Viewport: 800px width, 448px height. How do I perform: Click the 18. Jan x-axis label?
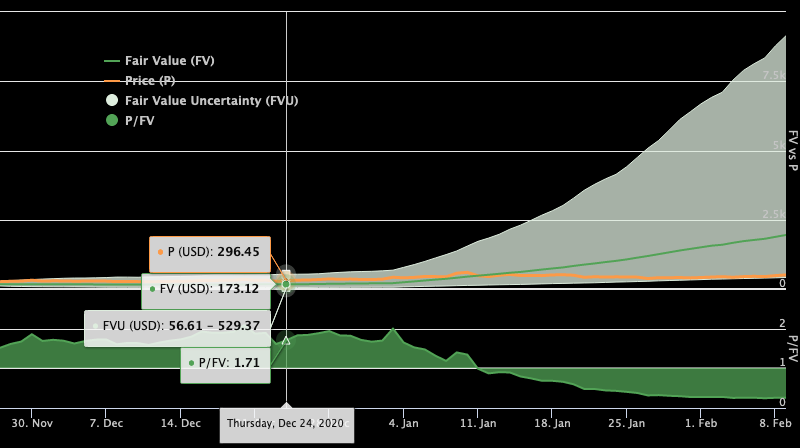pyautogui.click(x=553, y=423)
